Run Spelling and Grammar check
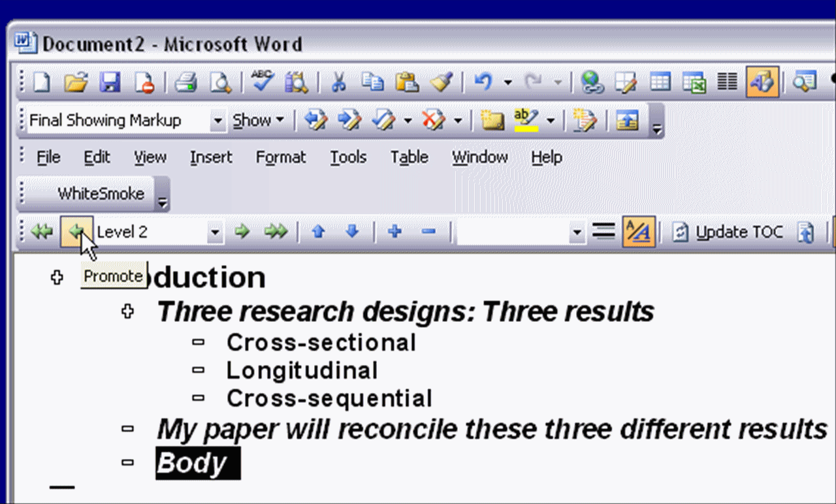The height and width of the screenshot is (504, 836). (263, 82)
